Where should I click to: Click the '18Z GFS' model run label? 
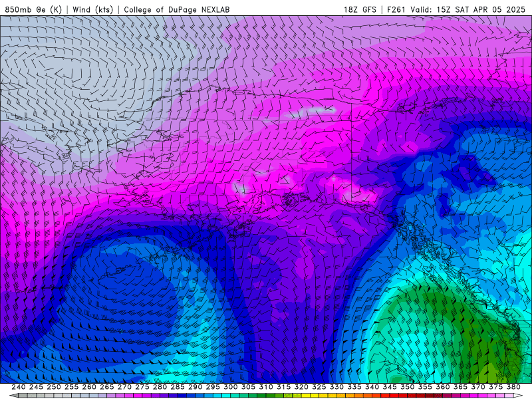click(x=360, y=10)
